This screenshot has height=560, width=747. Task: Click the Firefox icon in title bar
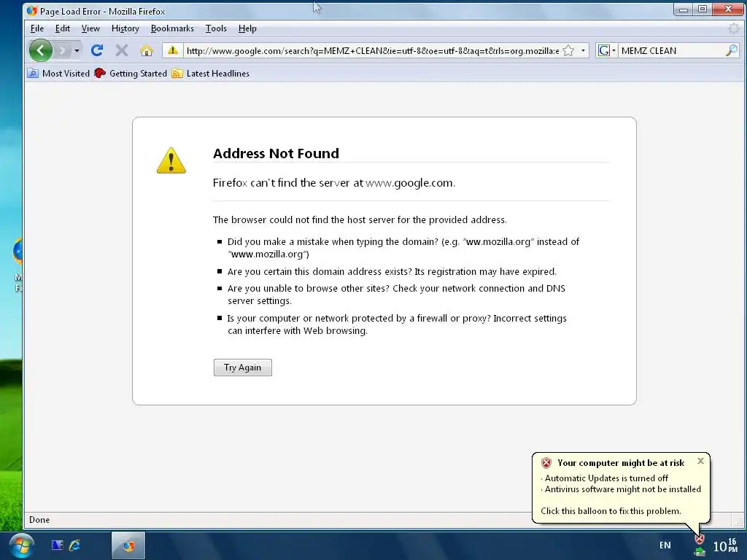coord(32,11)
